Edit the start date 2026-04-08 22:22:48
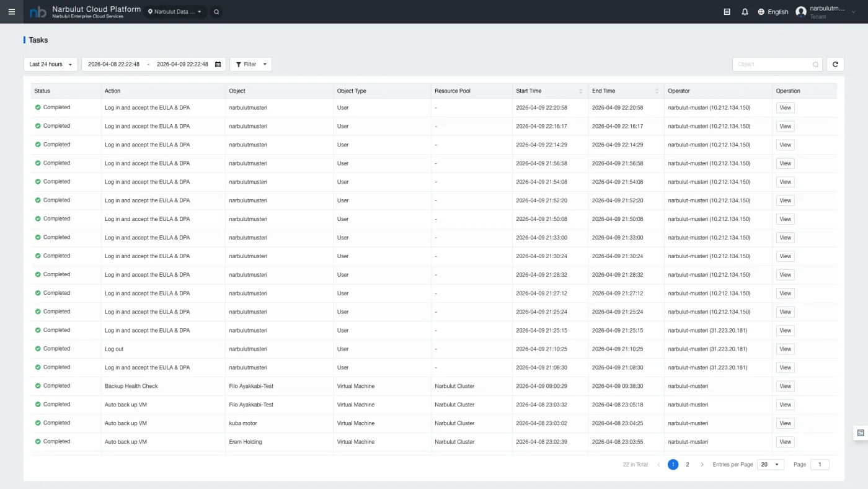 [x=114, y=65]
